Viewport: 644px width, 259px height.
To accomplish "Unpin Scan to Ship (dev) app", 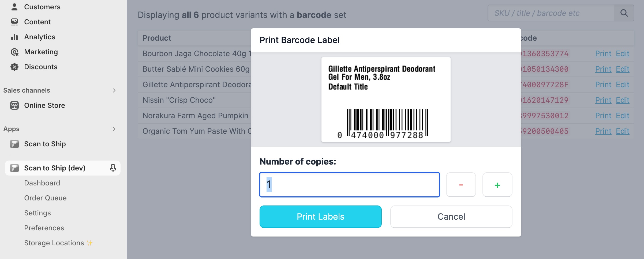I will click(113, 168).
